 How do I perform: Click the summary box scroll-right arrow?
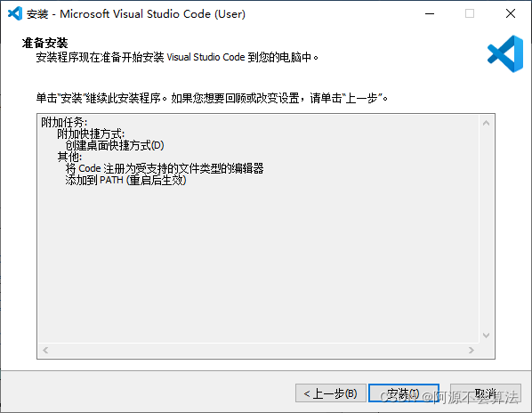point(471,350)
